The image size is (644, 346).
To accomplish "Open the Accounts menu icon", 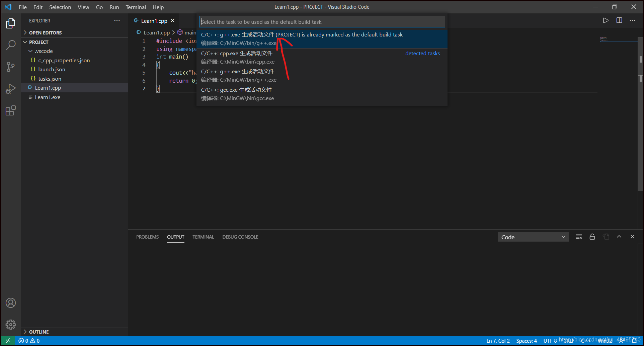I will click(11, 303).
